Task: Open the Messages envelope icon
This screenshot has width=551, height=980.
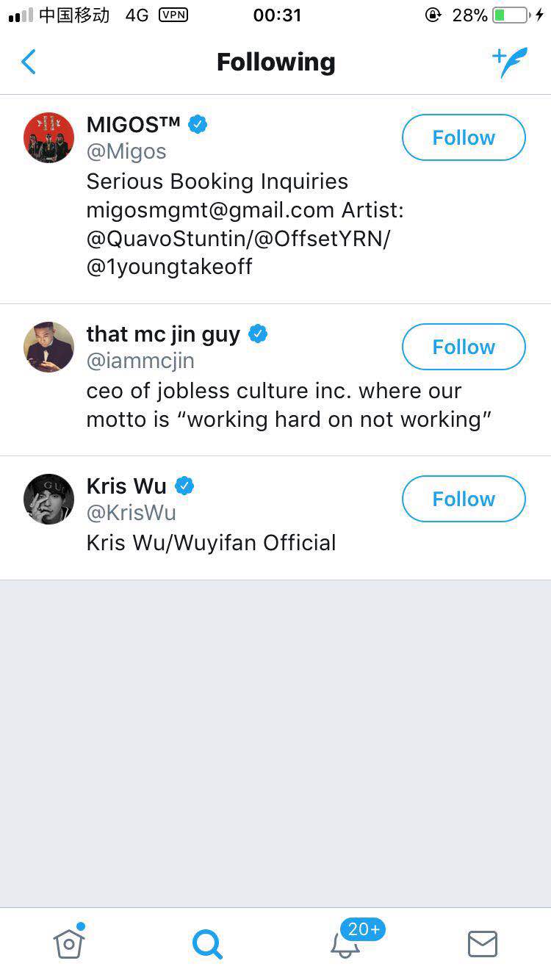Action: pos(483,944)
